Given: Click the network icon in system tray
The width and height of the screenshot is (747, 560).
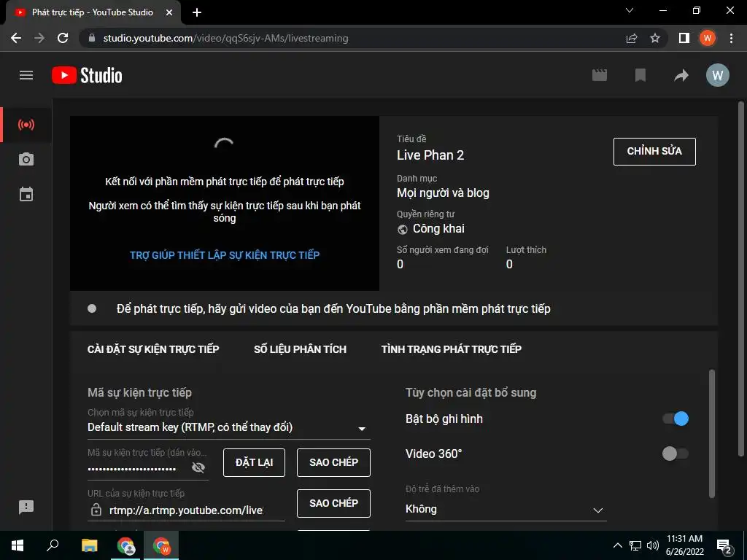Looking at the screenshot, I should pos(635,545).
